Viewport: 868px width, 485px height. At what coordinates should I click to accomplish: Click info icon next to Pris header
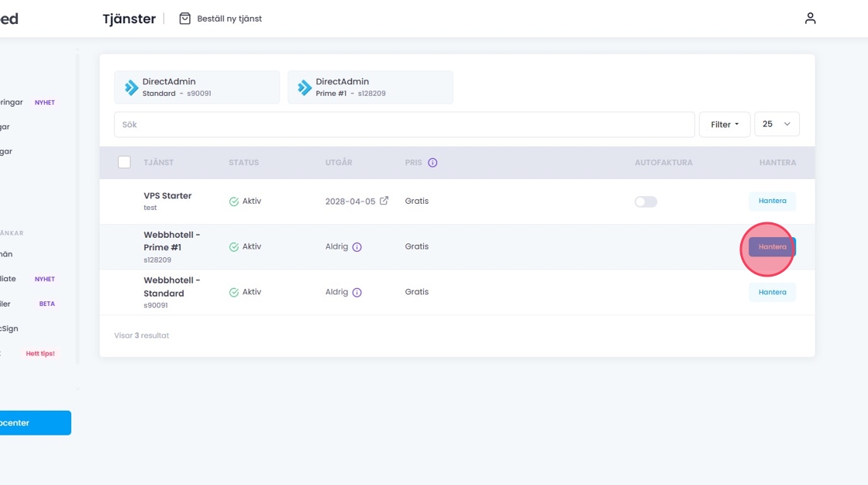point(432,163)
